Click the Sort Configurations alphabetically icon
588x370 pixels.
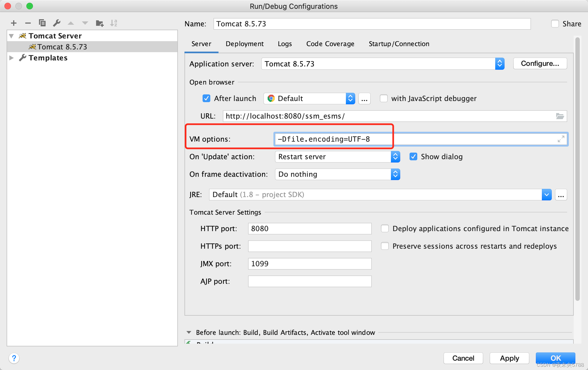coord(114,23)
